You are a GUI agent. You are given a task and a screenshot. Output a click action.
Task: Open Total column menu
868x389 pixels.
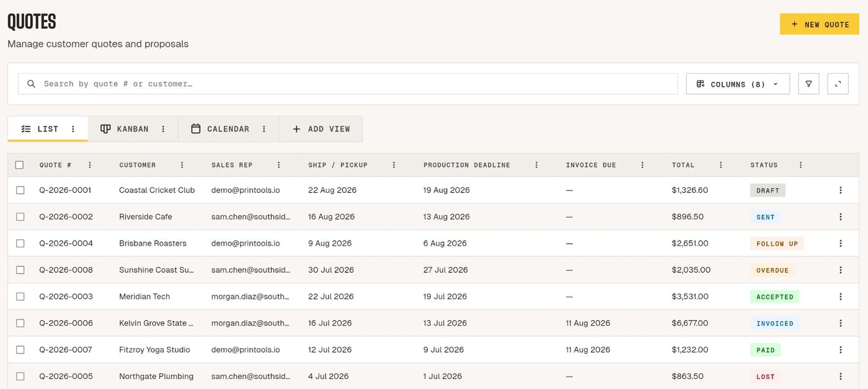point(720,165)
